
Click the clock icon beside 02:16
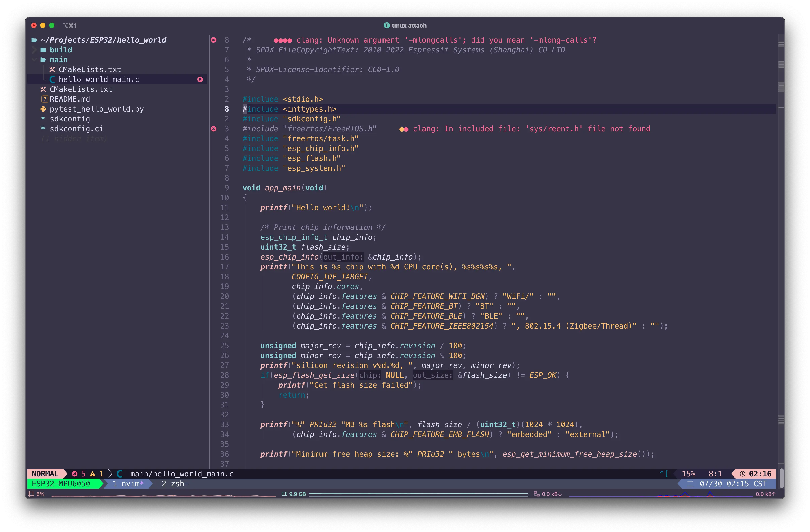(742, 474)
